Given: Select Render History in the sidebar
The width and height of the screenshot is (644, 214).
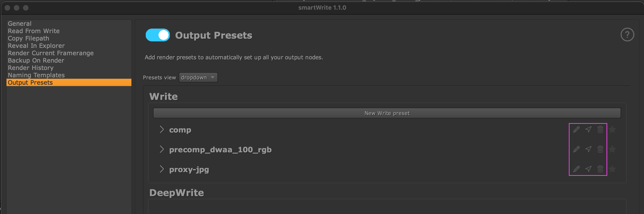Looking at the screenshot, I should pyautogui.click(x=31, y=68).
